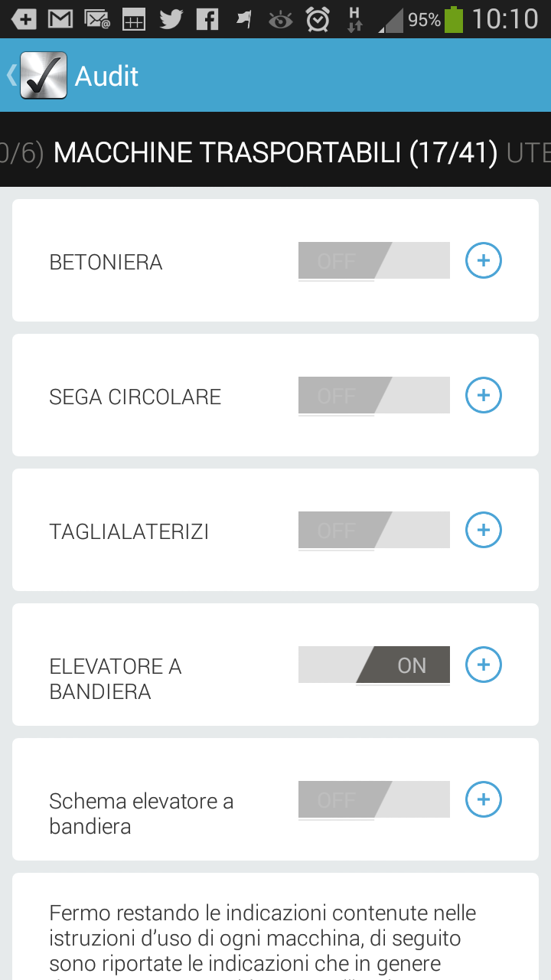This screenshot has height=980, width=551.
Task: Expand BETONIERA details with plus button
Action: click(484, 261)
